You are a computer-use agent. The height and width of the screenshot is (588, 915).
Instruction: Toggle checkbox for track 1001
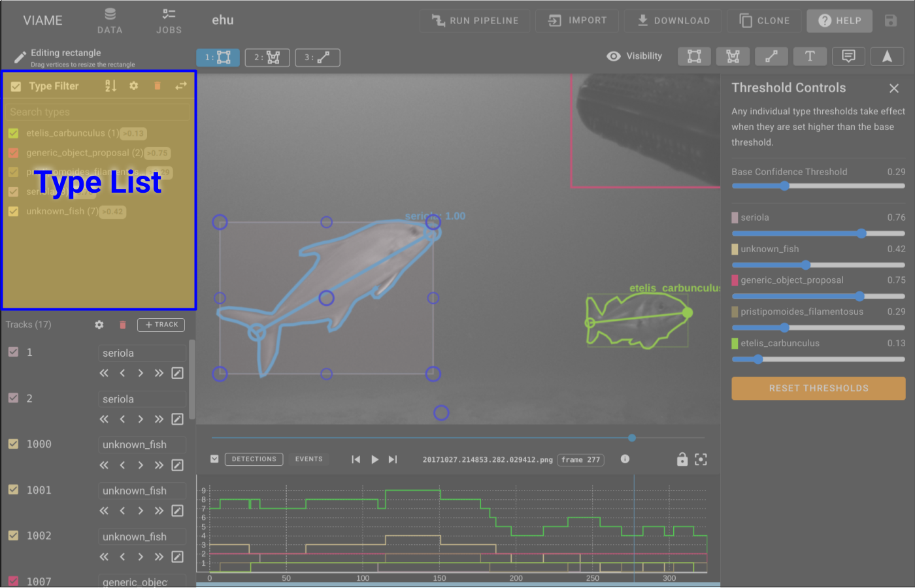(13, 489)
